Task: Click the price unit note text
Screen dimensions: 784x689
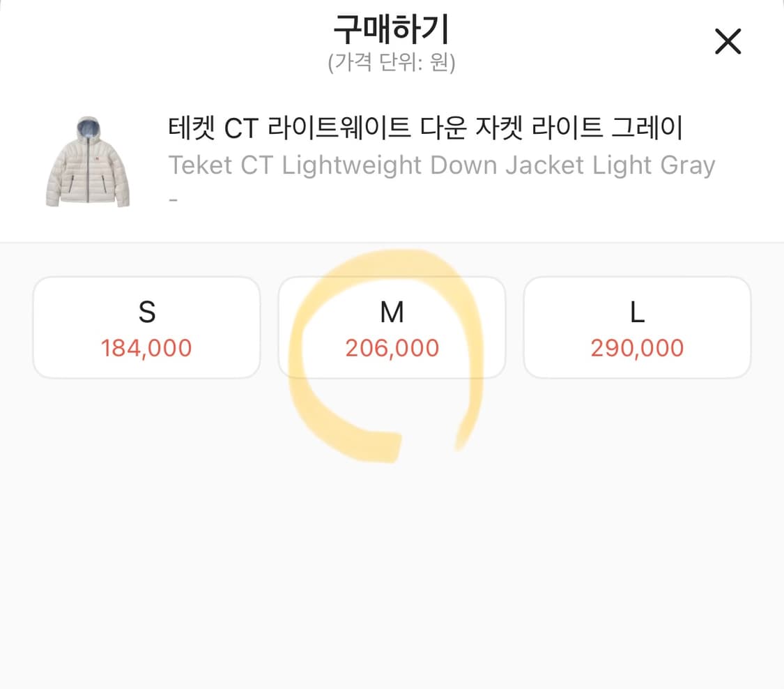Action: [x=392, y=63]
